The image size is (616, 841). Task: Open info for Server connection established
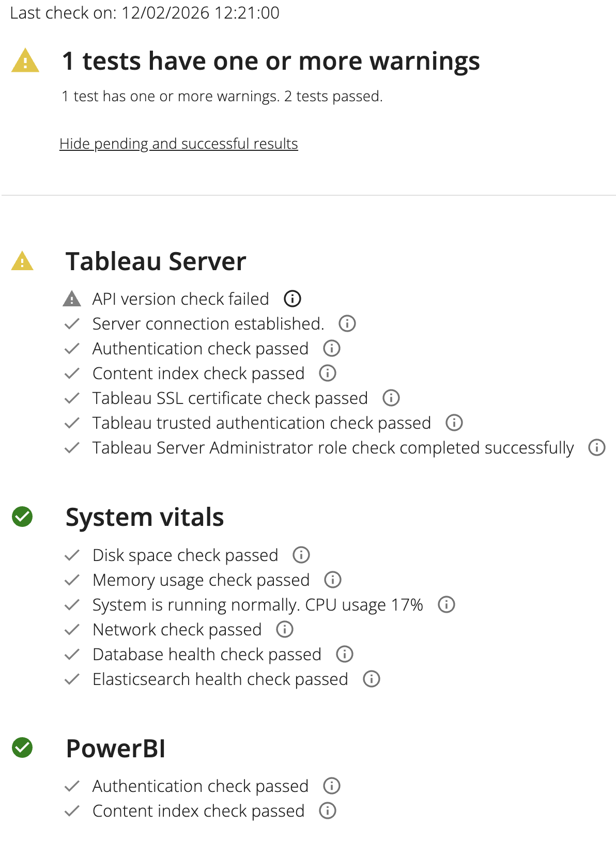347,323
